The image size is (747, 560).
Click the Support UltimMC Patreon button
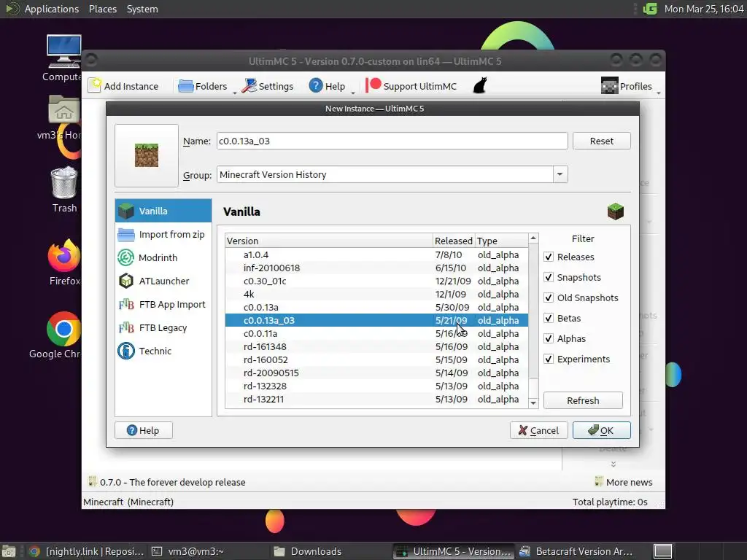point(411,86)
